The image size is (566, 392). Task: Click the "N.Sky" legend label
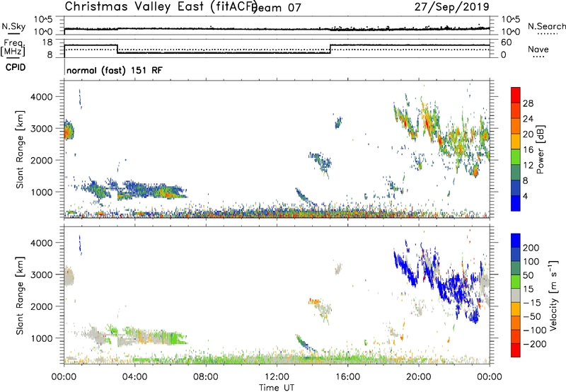(x=13, y=27)
